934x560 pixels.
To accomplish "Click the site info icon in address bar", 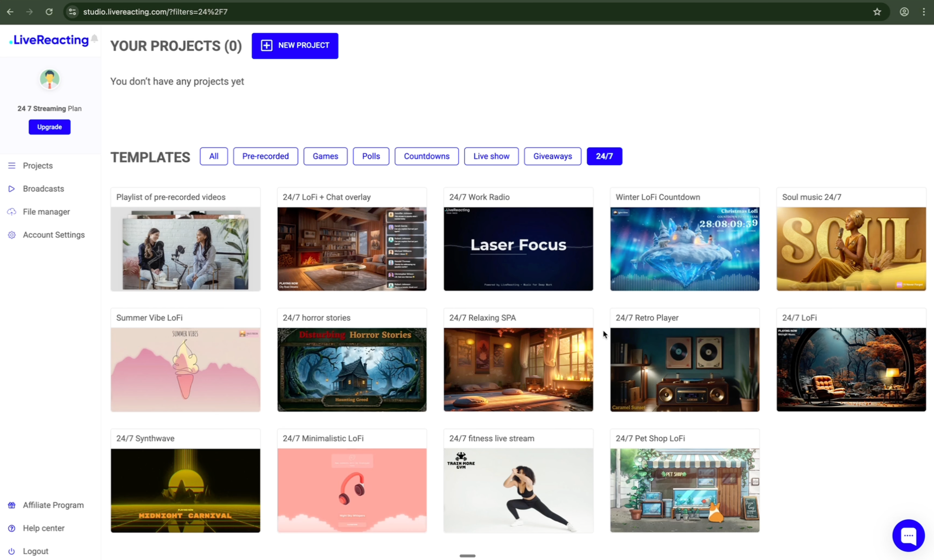I will pyautogui.click(x=72, y=12).
